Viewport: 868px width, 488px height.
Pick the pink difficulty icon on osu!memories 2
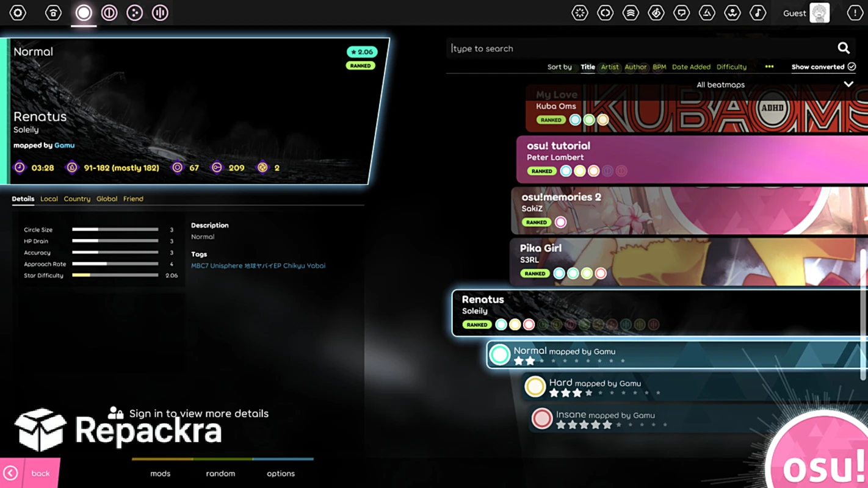(x=560, y=223)
